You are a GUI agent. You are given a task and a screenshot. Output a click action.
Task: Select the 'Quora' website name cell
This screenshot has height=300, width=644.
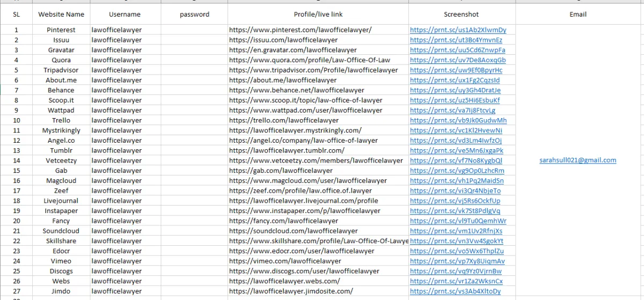[x=61, y=60]
